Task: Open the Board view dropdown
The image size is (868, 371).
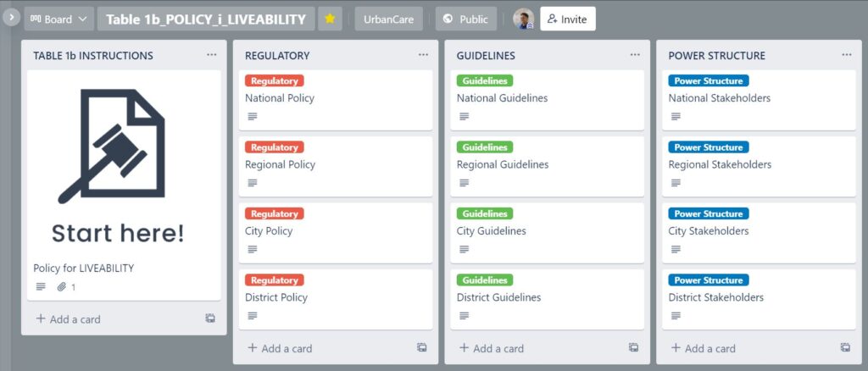Action: tap(58, 19)
